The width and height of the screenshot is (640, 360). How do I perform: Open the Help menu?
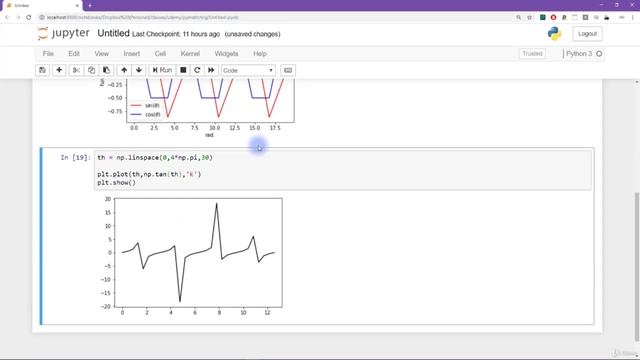(x=260, y=53)
